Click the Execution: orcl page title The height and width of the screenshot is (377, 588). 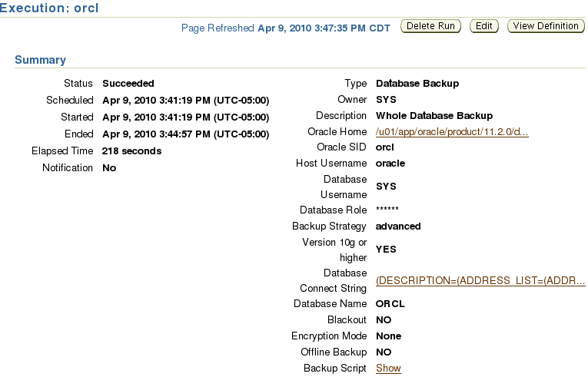click(49, 8)
